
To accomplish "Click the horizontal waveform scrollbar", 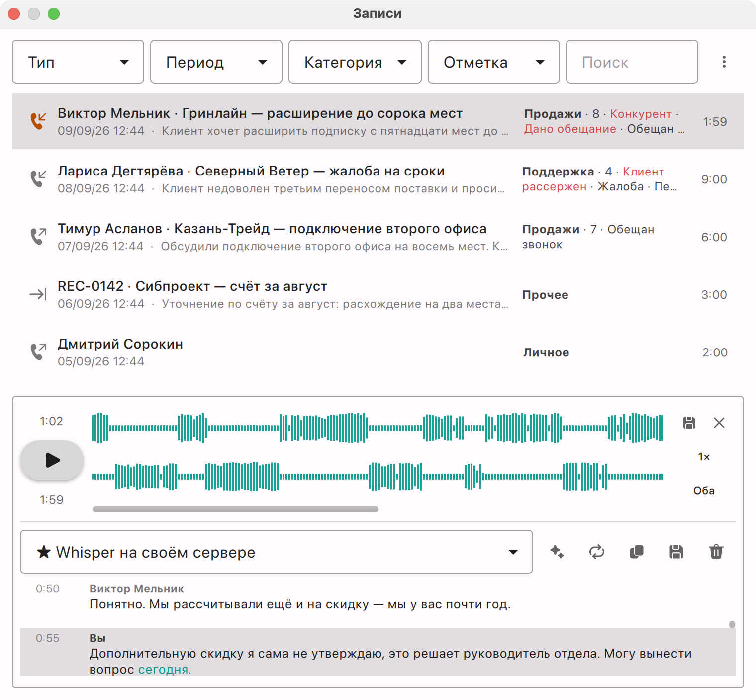I will (235, 509).
